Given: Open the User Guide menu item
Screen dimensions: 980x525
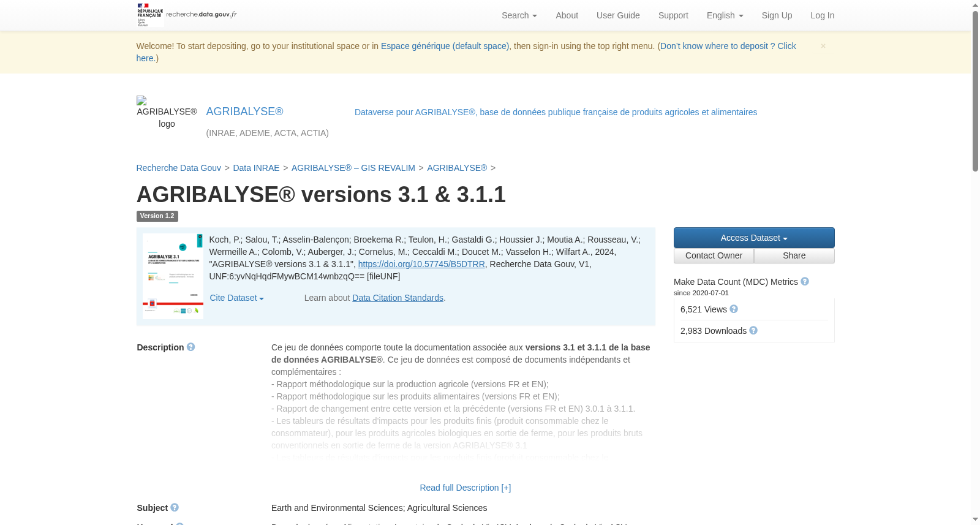Looking at the screenshot, I should (x=618, y=15).
